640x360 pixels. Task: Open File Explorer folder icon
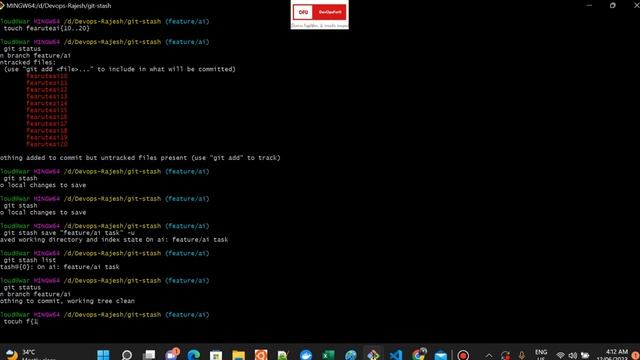click(239, 355)
